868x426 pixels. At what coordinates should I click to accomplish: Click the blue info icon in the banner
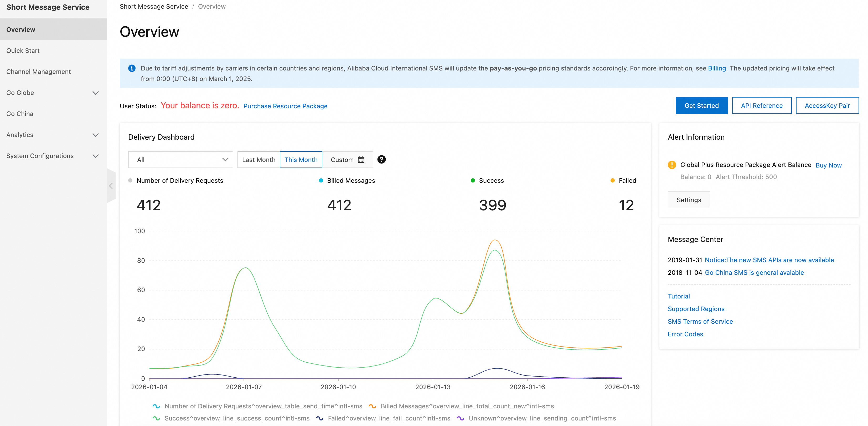pyautogui.click(x=132, y=68)
